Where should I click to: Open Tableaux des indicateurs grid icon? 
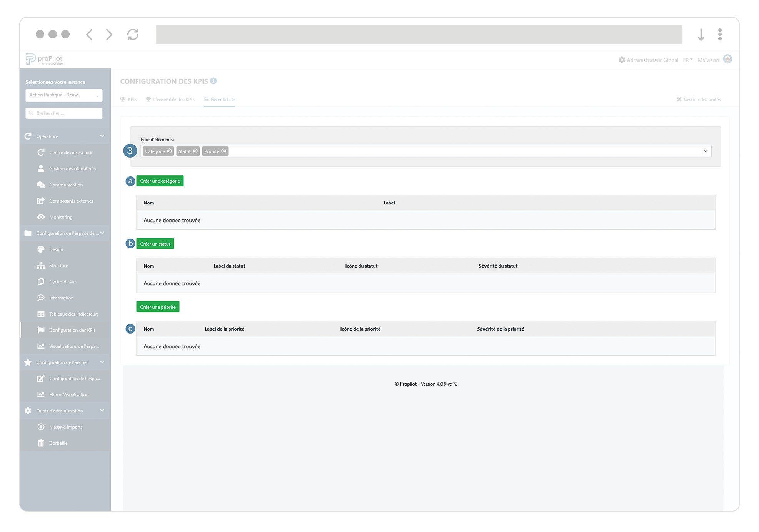41,314
